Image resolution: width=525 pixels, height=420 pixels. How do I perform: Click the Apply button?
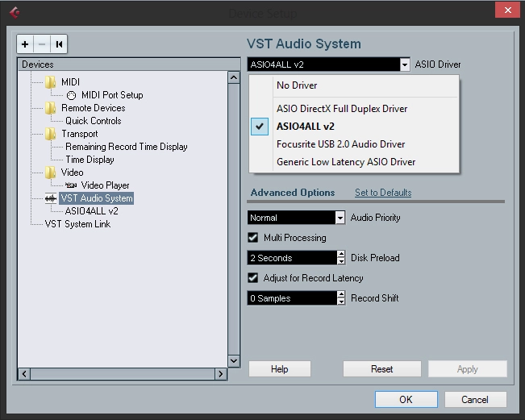(x=468, y=369)
